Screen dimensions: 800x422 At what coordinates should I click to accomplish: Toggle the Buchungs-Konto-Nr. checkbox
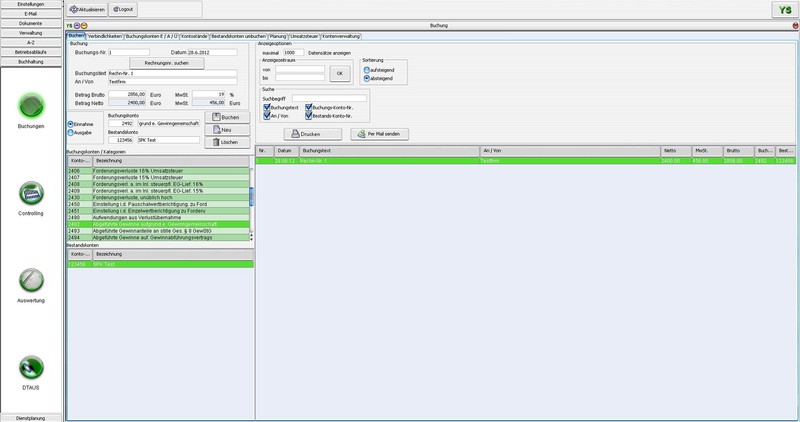pos(309,107)
